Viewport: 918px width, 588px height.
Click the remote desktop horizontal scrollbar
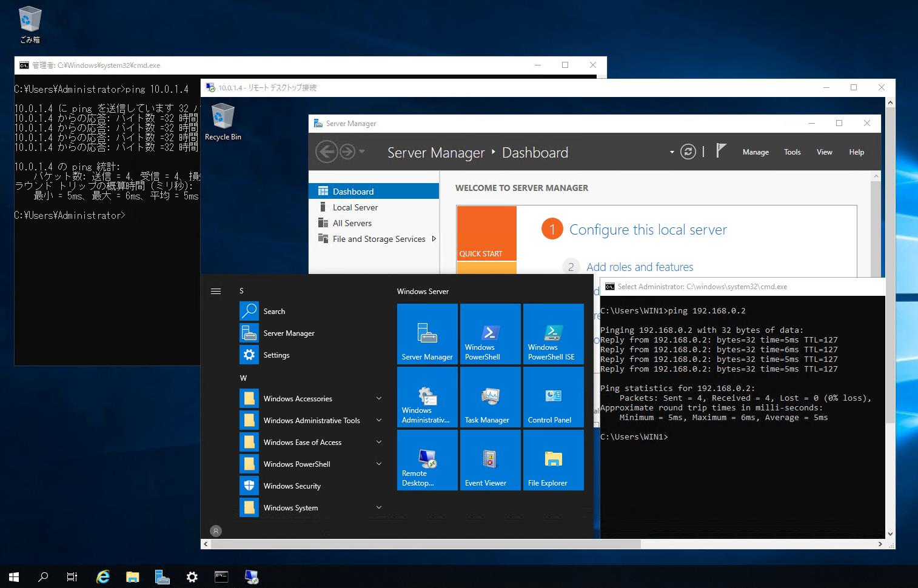tap(424, 544)
